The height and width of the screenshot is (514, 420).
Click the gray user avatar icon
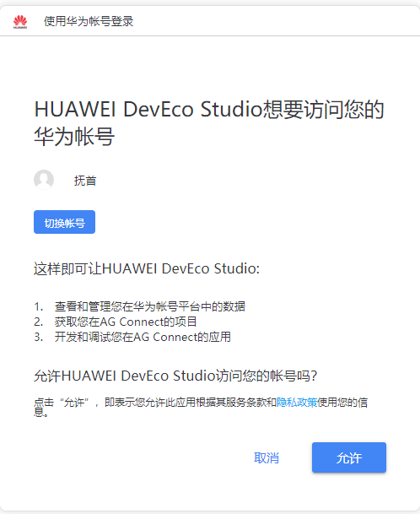point(44,180)
